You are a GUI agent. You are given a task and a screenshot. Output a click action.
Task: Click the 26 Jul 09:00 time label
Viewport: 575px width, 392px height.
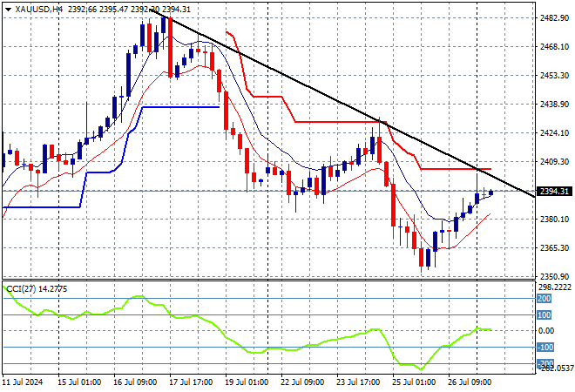click(470, 382)
